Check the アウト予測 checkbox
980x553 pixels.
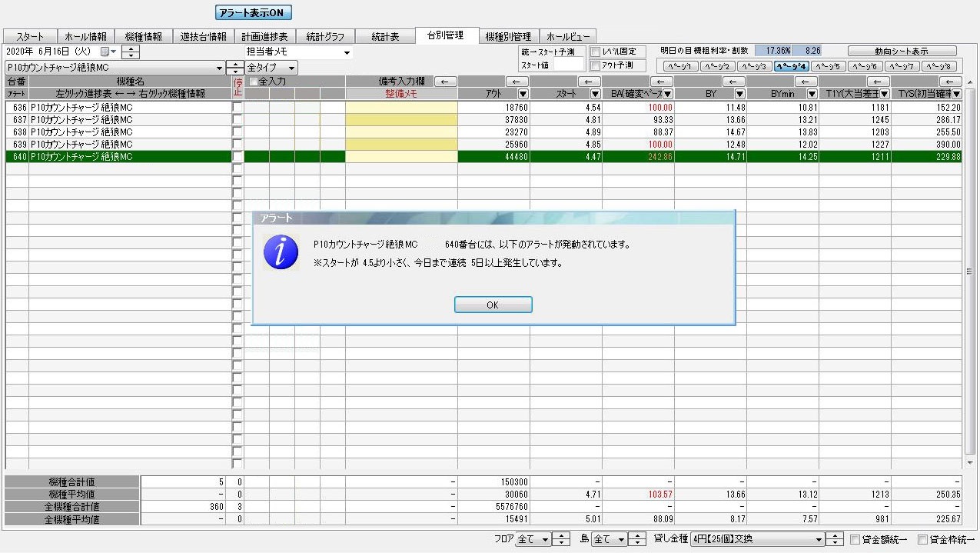point(595,65)
